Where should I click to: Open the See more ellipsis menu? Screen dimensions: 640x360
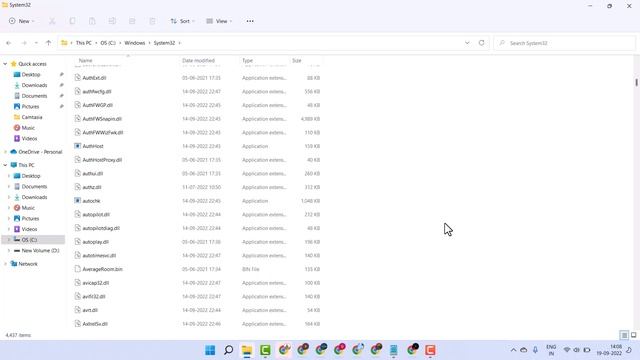pyautogui.click(x=250, y=21)
